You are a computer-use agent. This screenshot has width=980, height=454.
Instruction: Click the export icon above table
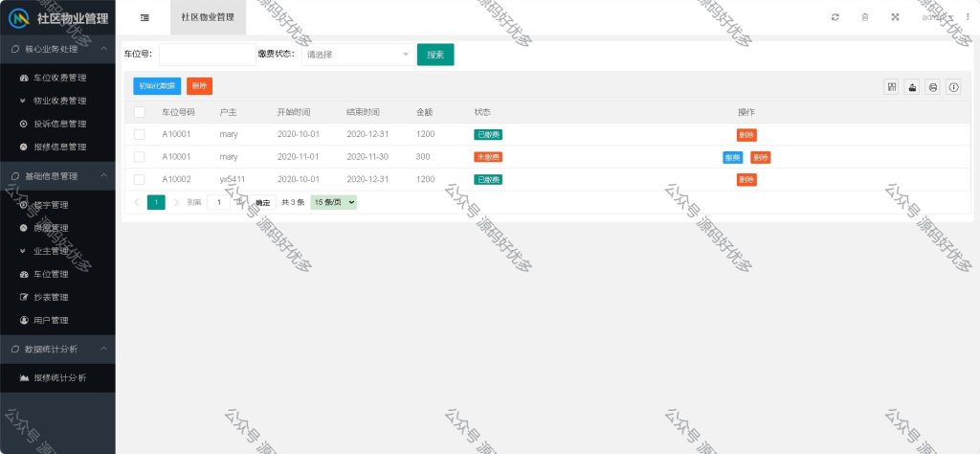[912, 87]
